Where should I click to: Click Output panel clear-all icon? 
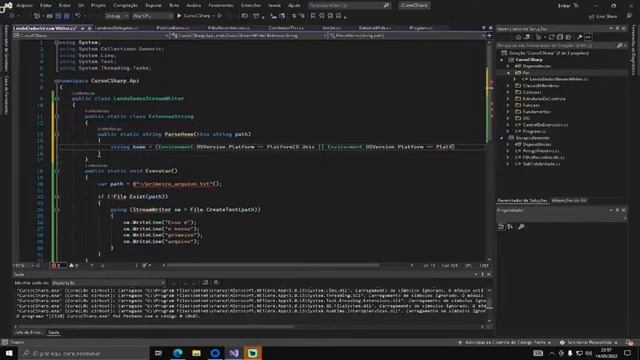205,282
